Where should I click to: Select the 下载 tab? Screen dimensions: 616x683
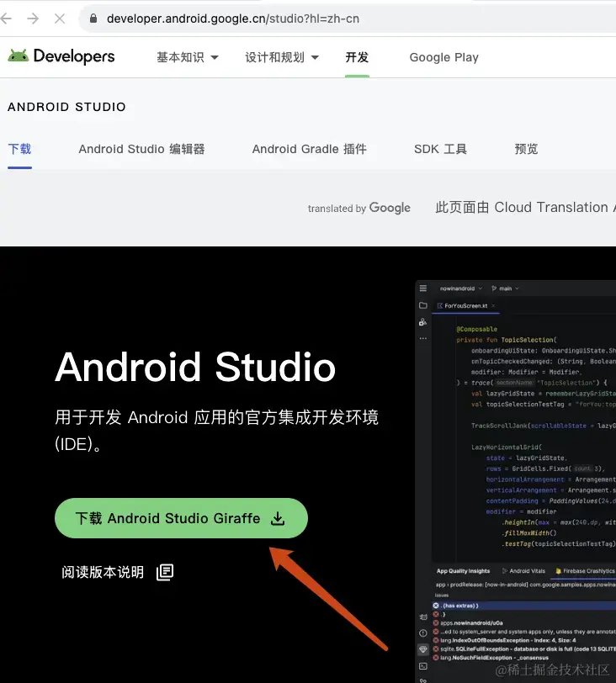[19, 149]
